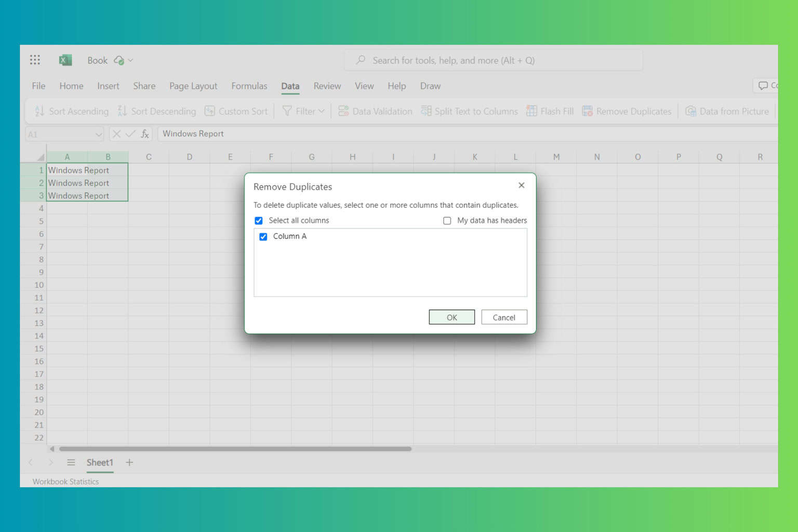This screenshot has height=532, width=798.
Task: Click the formula bar cancel X icon
Action: [116, 134]
